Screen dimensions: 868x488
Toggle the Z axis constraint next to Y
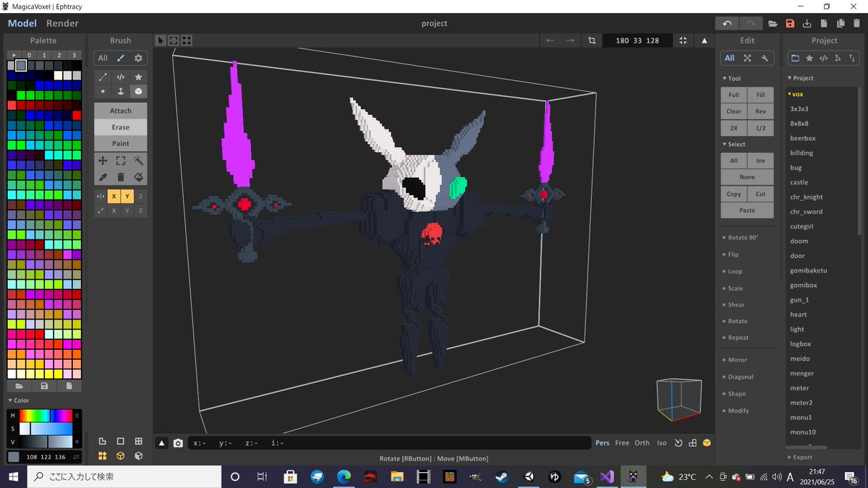[140, 196]
